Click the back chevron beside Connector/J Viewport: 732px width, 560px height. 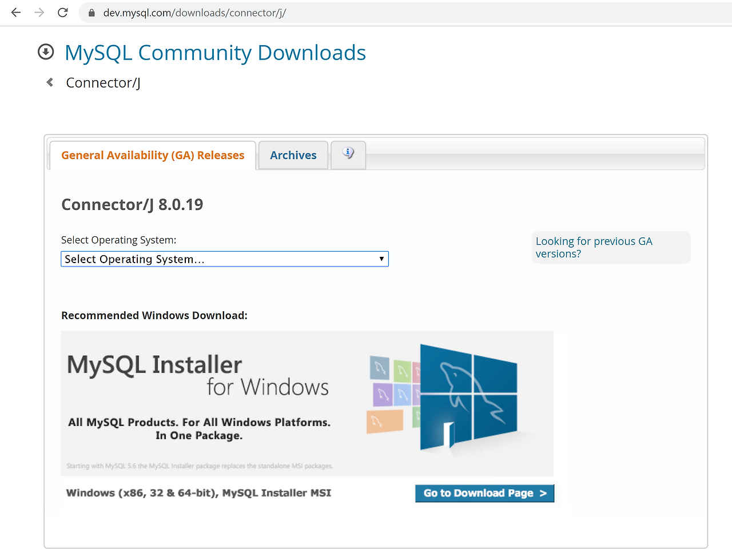49,82
